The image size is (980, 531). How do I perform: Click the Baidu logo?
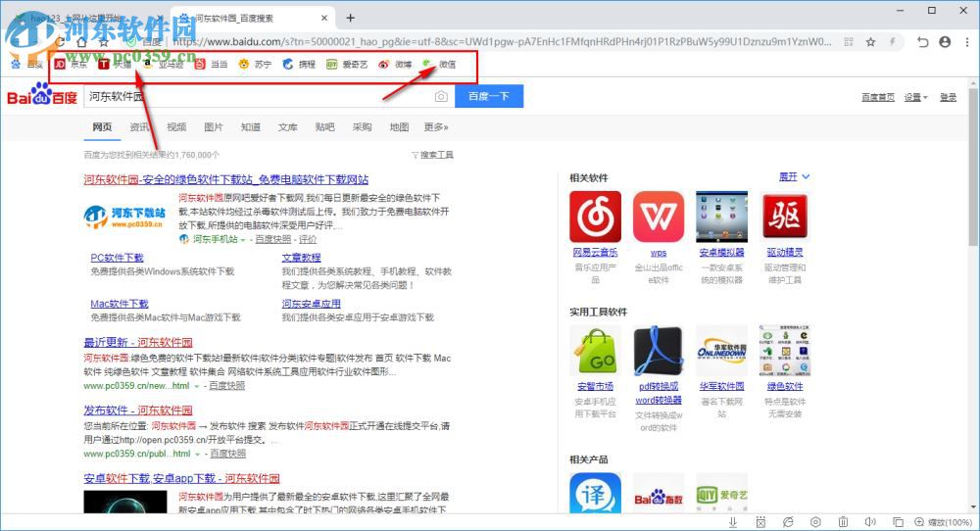pos(42,95)
